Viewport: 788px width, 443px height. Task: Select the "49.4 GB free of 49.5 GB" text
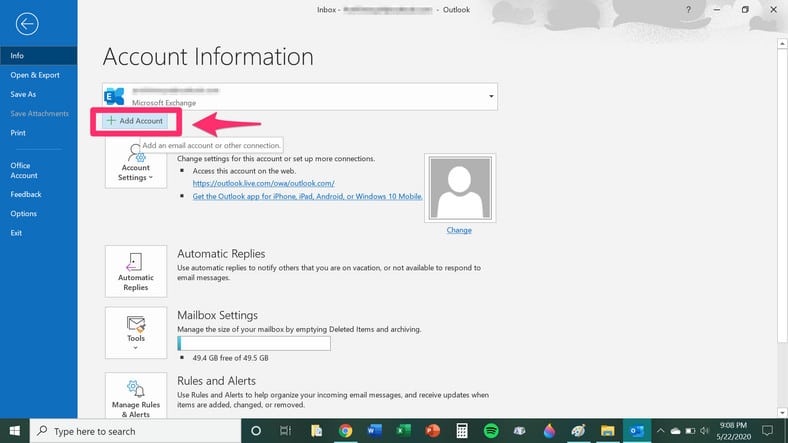coord(230,358)
